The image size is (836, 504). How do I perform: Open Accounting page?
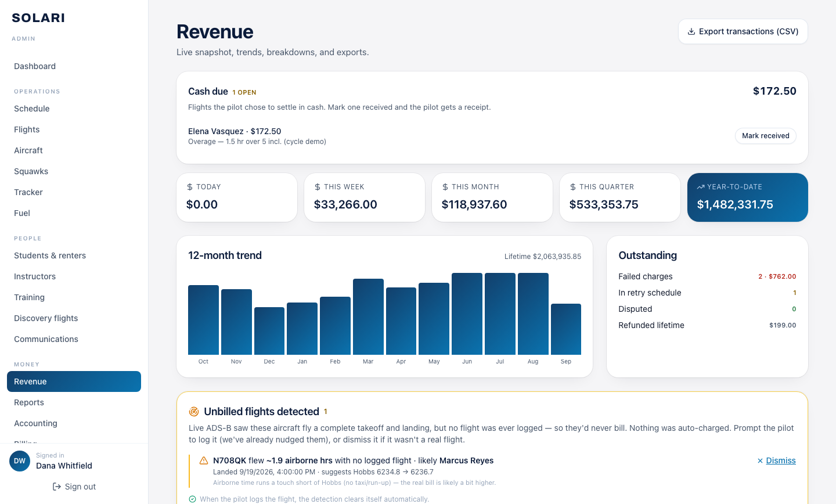coord(74,423)
